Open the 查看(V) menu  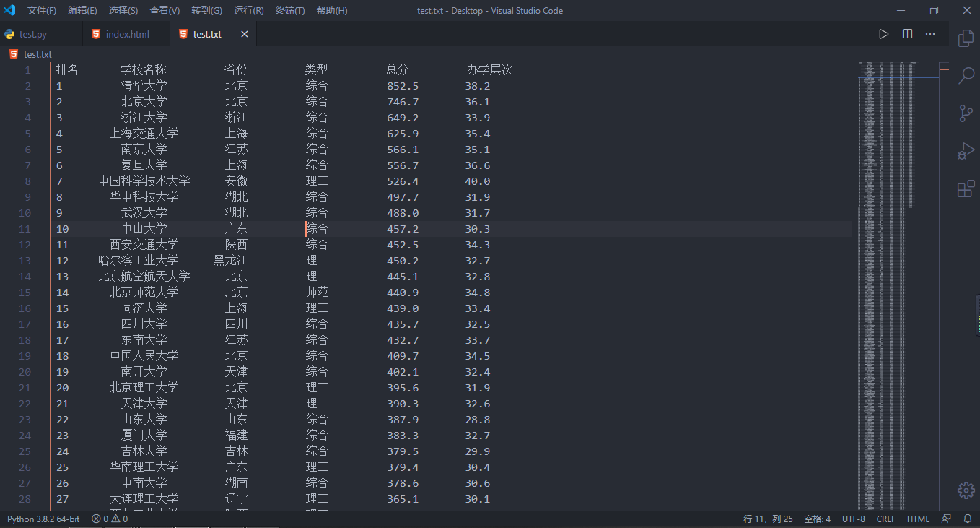[165, 11]
